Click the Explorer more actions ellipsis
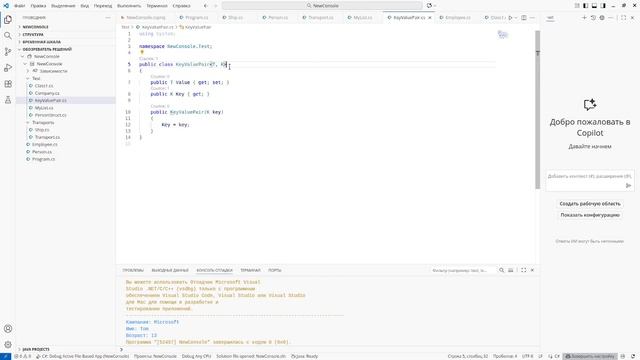 pyautogui.click(x=108, y=18)
